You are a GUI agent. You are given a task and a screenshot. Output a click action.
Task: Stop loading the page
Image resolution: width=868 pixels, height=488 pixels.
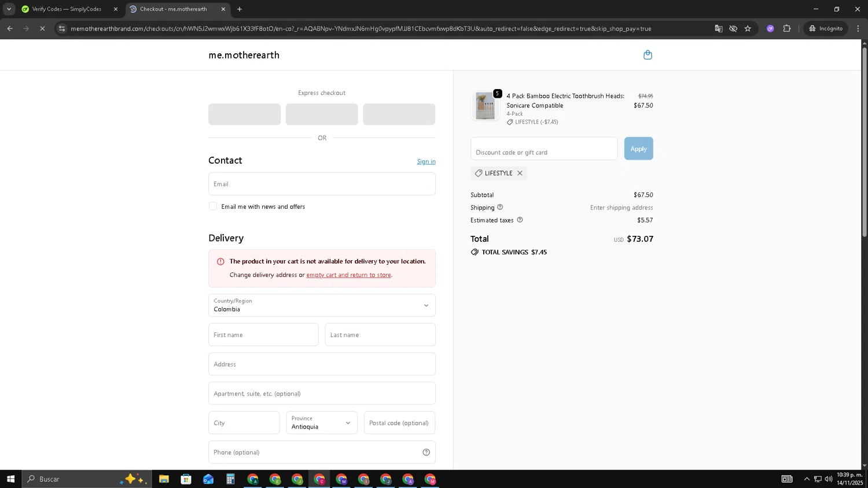coord(42,28)
